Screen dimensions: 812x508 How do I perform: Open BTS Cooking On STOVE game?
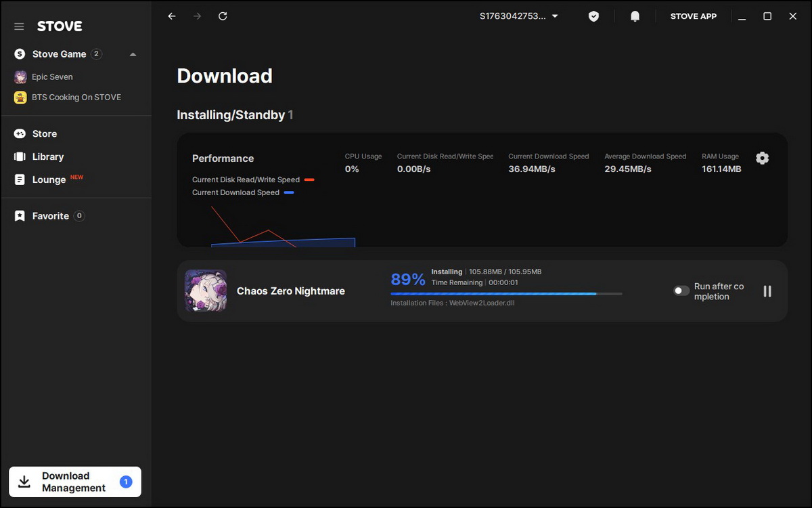pyautogui.click(x=76, y=98)
